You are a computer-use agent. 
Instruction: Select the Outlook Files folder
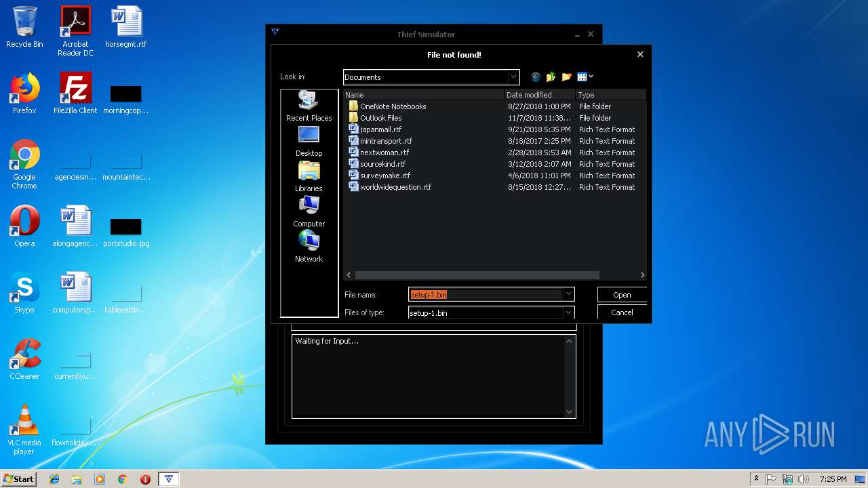[x=375, y=118]
